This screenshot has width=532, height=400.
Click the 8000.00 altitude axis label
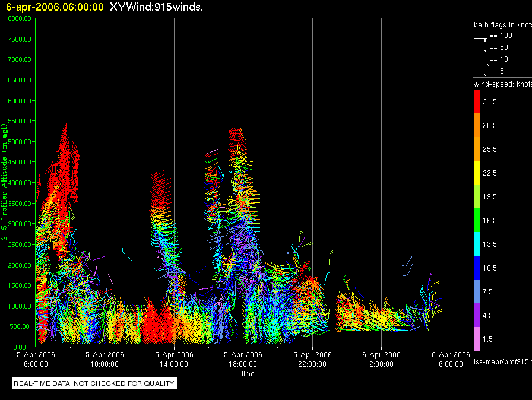[20, 18]
